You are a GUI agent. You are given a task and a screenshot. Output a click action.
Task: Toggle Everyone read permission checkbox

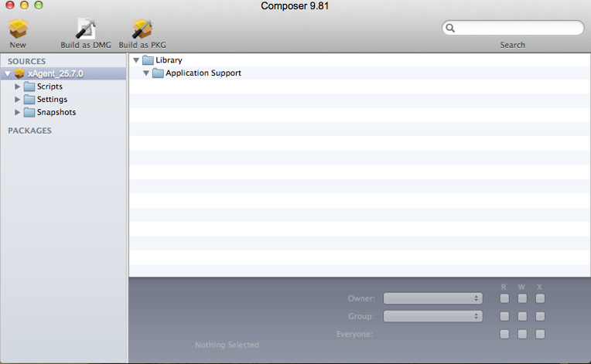tap(504, 334)
